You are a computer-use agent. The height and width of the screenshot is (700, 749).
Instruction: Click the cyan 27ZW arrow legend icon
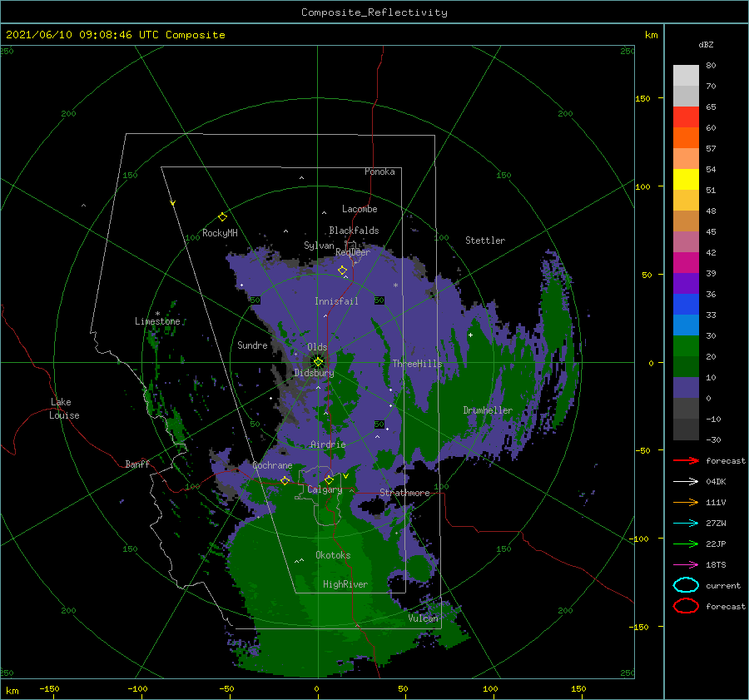[686, 523]
